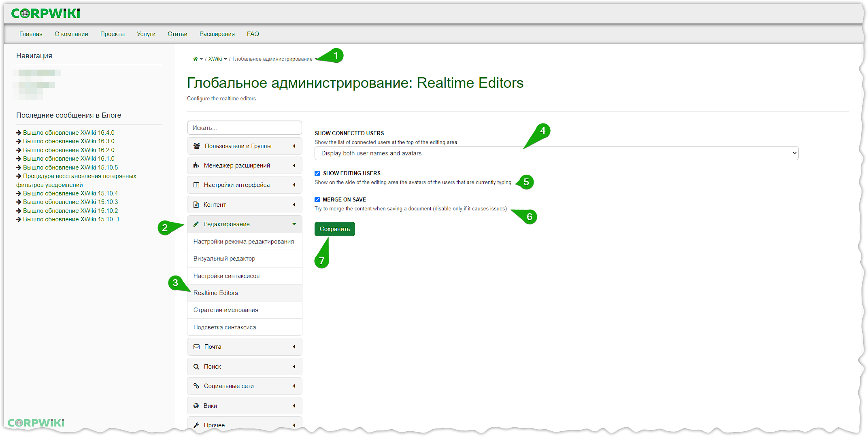
Task: Open dropdown arrow next to XWiki breadcrumb
Action: click(x=226, y=59)
